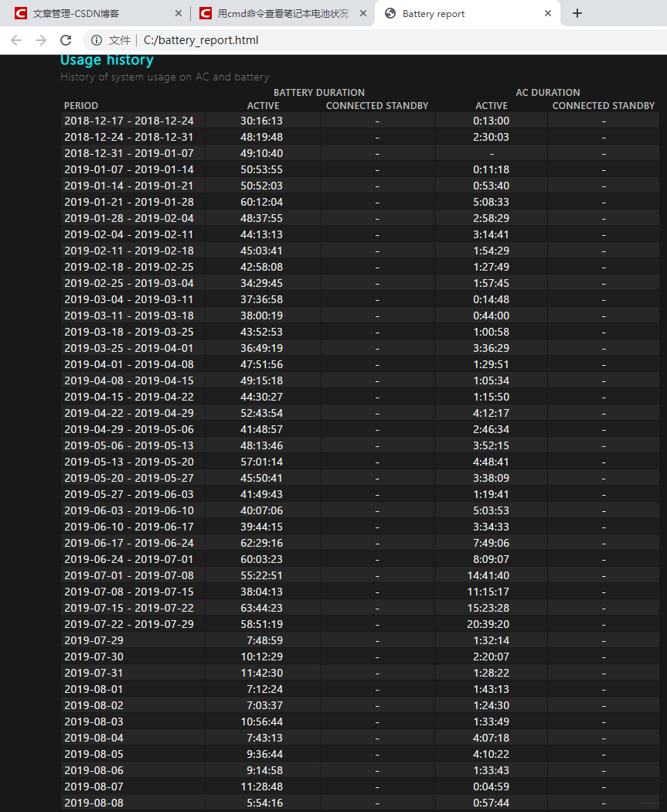The width and height of the screenshot is (667, 812).
Task: Click the BATTERY DURATION header
Action: point(319,93)
